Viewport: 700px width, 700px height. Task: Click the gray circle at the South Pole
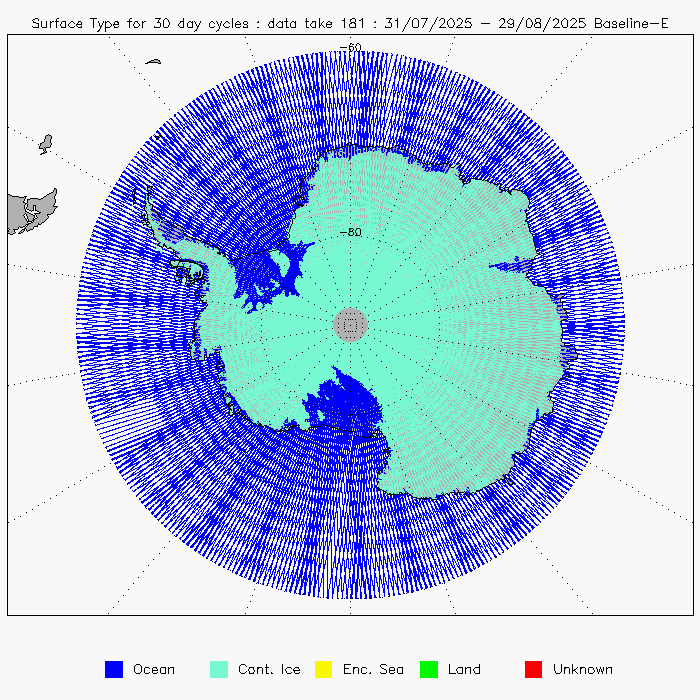pos(350,324)
